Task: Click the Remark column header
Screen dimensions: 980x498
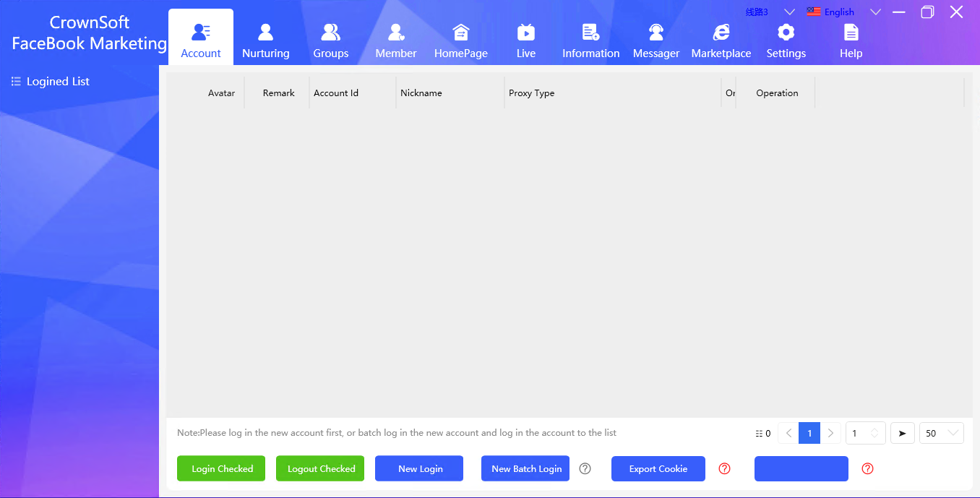Action: point(278,93)
